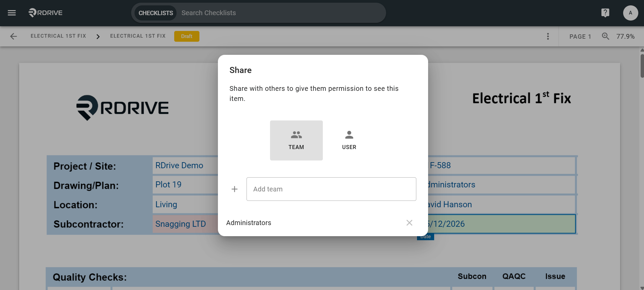
Task: Click the date field showing 12/2026
Action: [501, 224]
